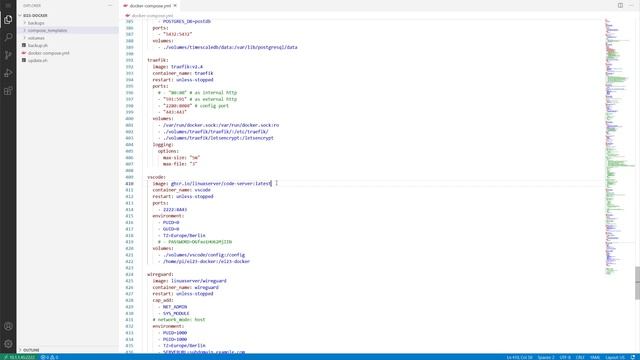Expand the volumes folder
The height and width of the screenshot is (360, 640).
pyautogui.click(x=36, y=38)
